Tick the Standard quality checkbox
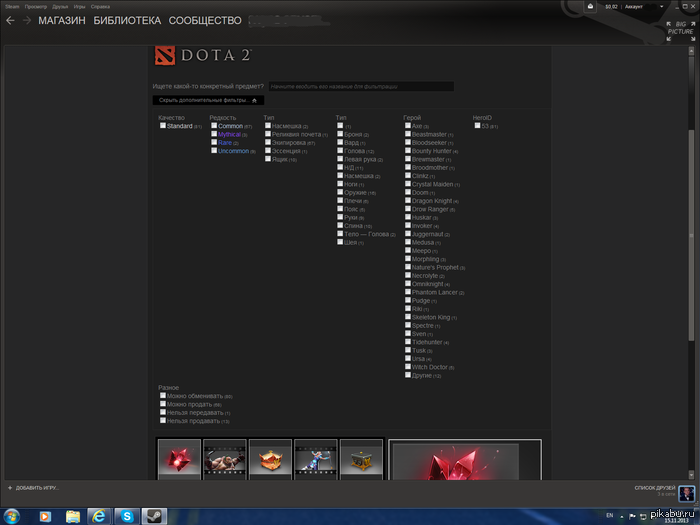The width and height of the screenshot is (700, 525). point(163,126)
